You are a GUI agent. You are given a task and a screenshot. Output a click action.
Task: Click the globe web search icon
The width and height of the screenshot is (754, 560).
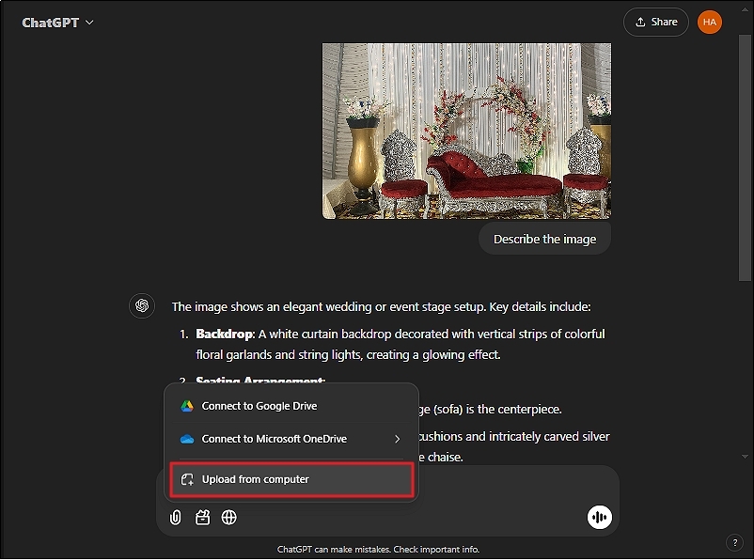point(228,517)
